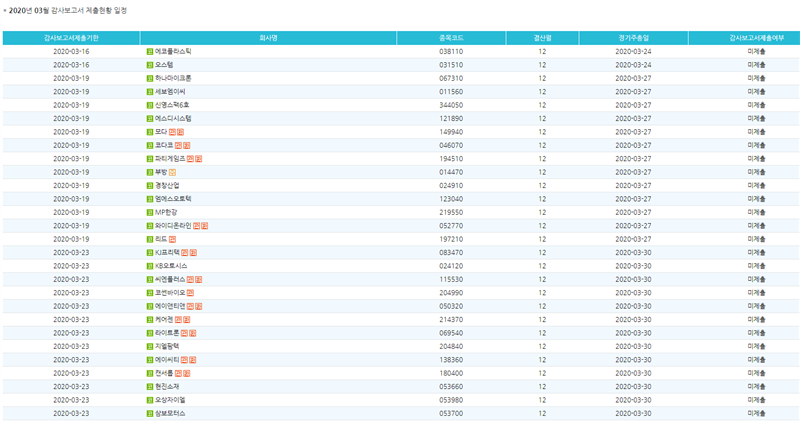The height and width of the screenshot is (422, 800).
Task: Click the second red badge beside KJ프리텍
Action: click(193, 253)
